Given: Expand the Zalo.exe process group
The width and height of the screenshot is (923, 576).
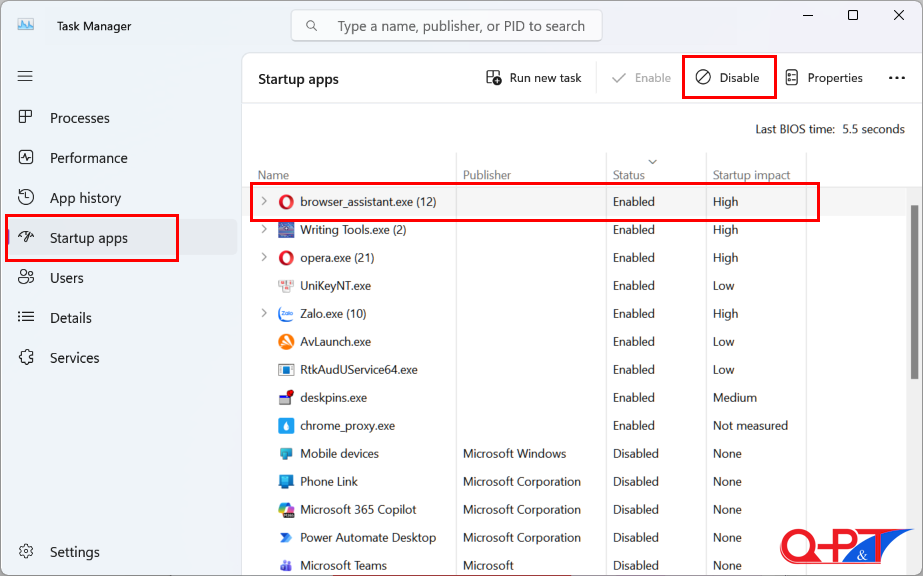Looking at the screenshot, I should click(x=264, y=314).
